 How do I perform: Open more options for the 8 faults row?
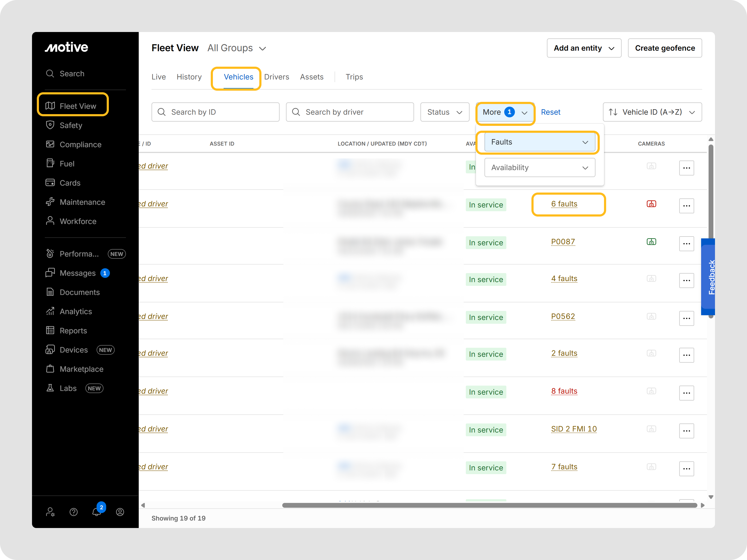tap(686, 393)
